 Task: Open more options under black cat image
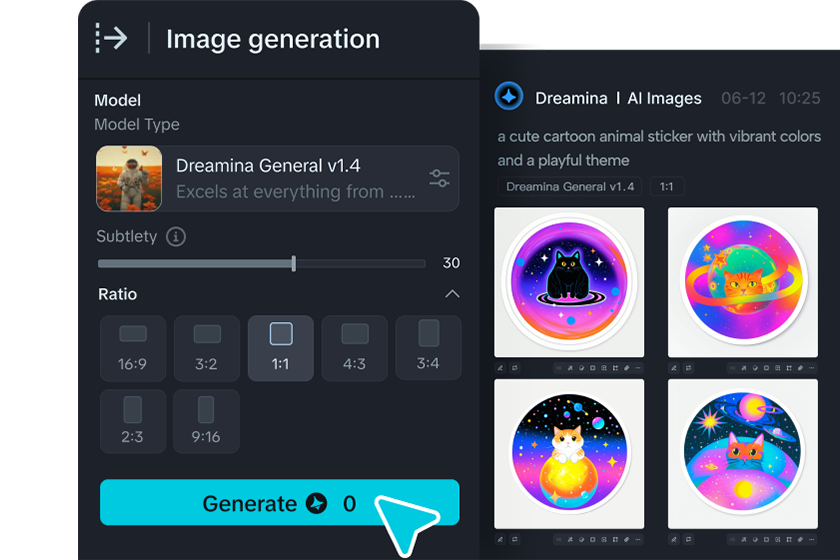(638, 368)
